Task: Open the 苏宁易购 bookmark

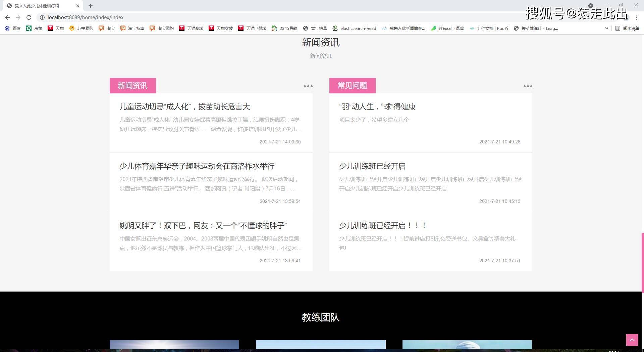Action: tap(81, 29)
